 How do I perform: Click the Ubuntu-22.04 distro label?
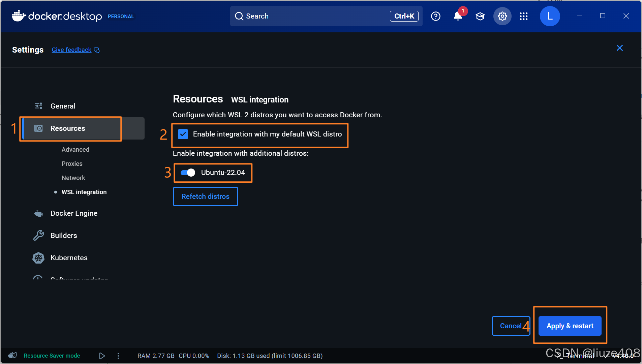pos(223,173)
